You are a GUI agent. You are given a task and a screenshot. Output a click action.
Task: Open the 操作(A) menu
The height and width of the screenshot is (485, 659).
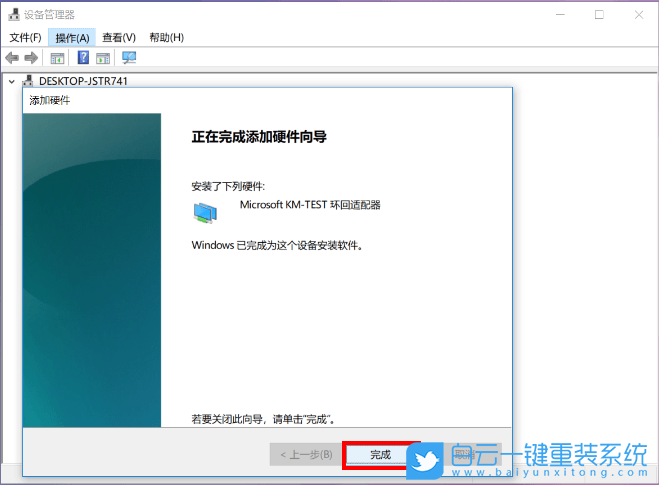click(x=72, y=37)
